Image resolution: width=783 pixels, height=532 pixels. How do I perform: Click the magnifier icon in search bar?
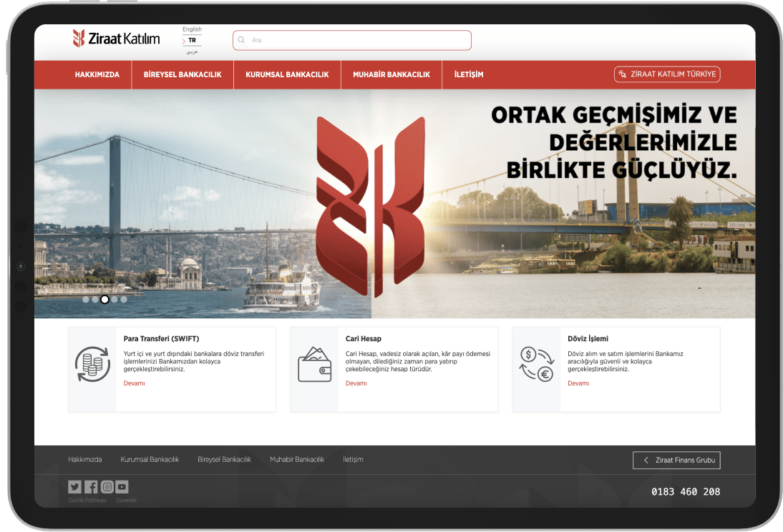[242, 40]
